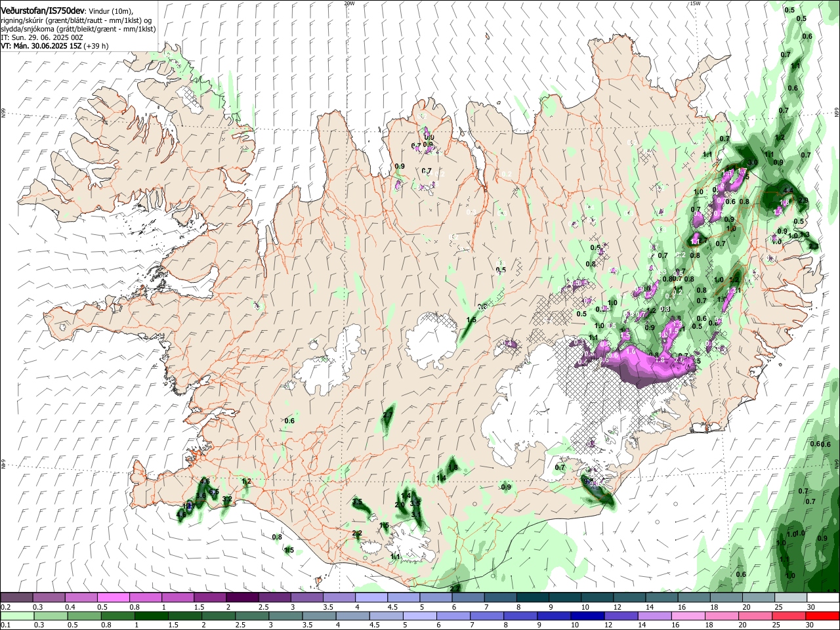Pick the lower legend row swatch labeled 1
This screenshot has height=630, width=840.
coord(150,616)
